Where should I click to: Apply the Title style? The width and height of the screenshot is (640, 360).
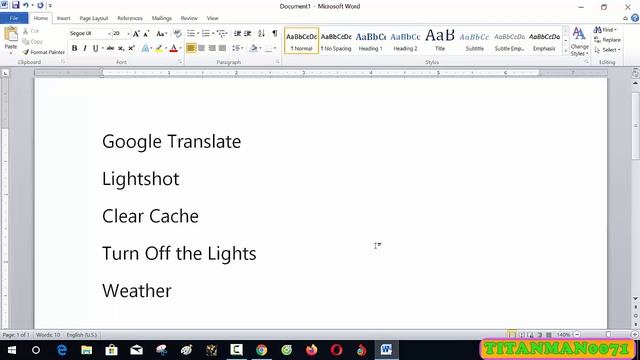tap(440, 41)
